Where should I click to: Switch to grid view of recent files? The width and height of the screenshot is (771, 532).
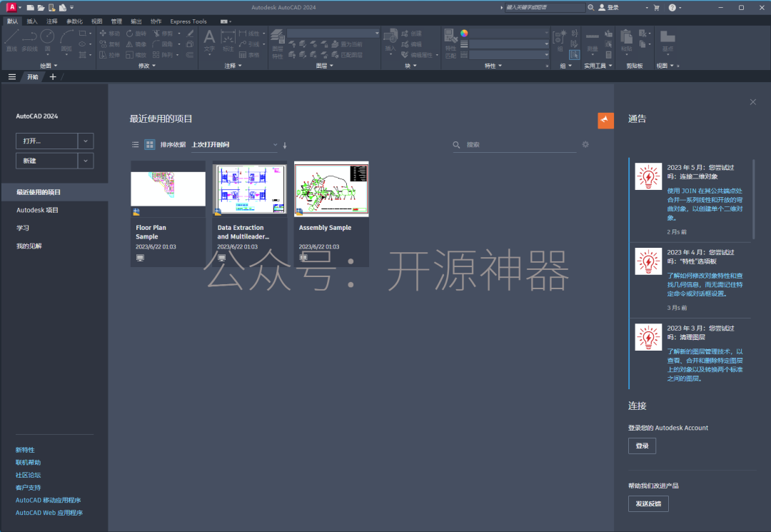[149, 144]
